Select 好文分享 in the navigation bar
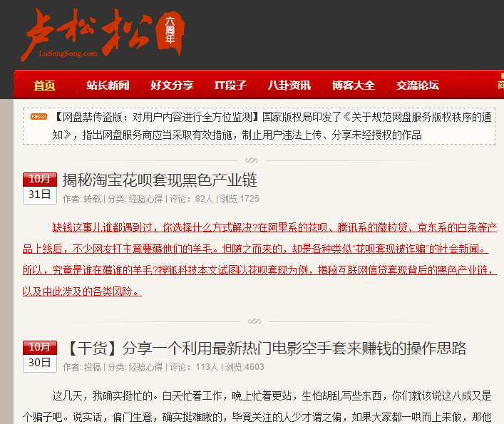This screenshot has width=504, height=424. click(172, 86)
